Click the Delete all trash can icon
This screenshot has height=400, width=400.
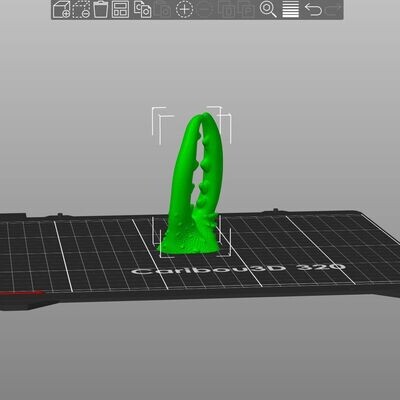[101, 9]
